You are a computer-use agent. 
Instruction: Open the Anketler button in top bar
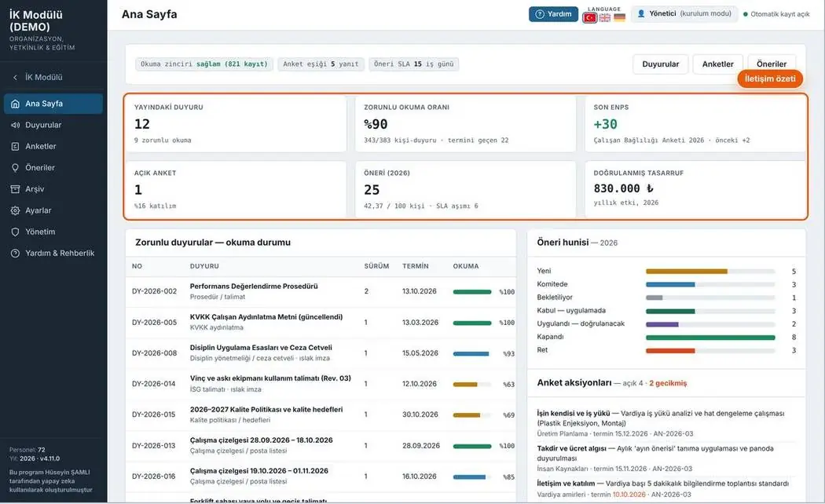point(717,64)
